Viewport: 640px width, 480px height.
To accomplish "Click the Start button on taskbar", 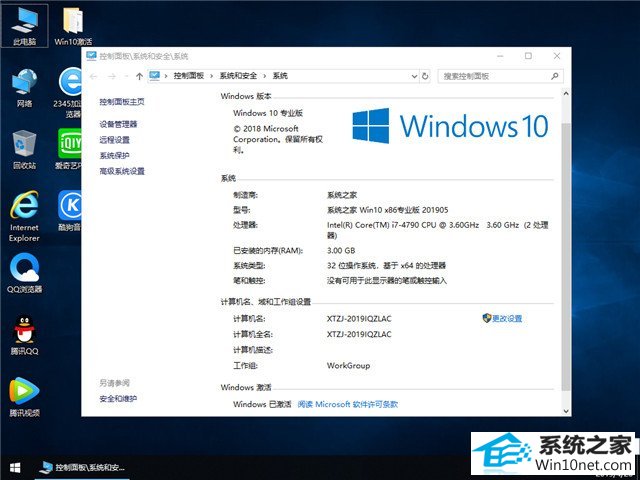I will click(x=15, y=467).
